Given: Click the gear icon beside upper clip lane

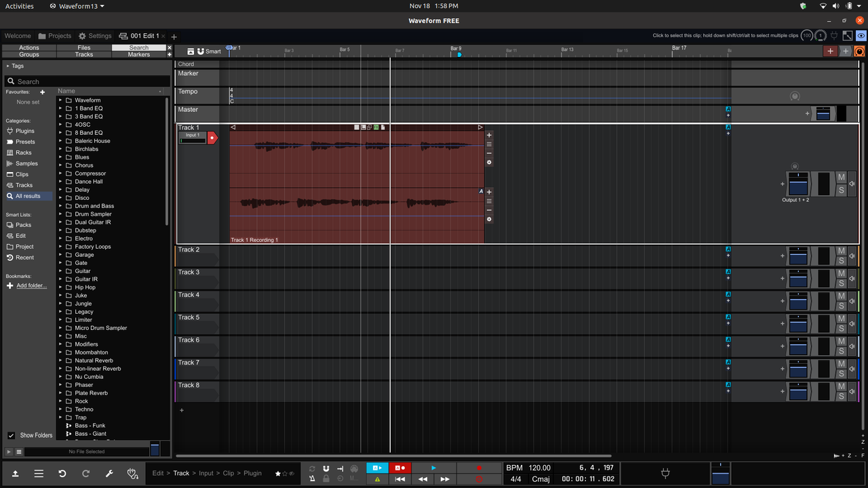Looking at the screenshot, I should (x=489, y=162).
